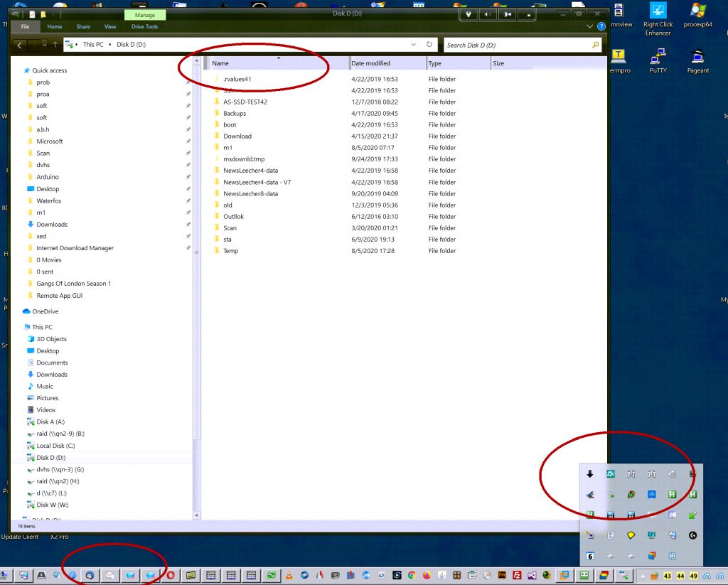728x585 pixels.
Task: Open the Share ribbon tab
Action: pyautogui.click(x=83, y=26)
